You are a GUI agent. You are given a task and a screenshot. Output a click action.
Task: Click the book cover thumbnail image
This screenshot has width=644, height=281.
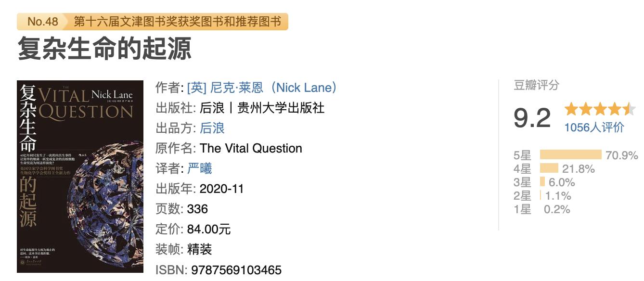coord(80,176)
